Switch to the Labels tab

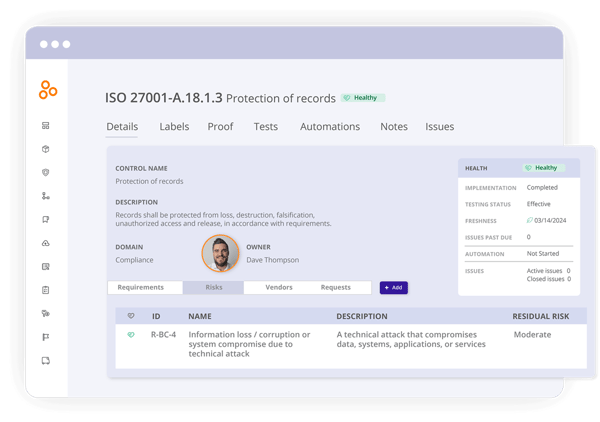[174, 127]
